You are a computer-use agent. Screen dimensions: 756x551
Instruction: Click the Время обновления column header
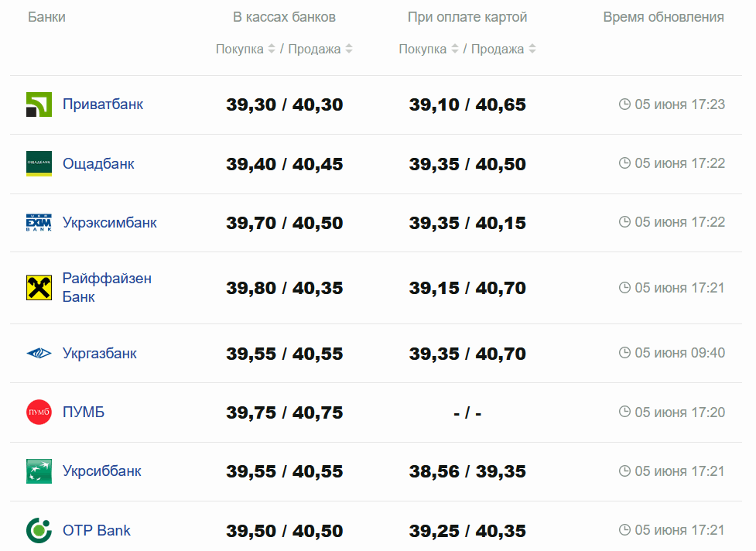point(663,17)
